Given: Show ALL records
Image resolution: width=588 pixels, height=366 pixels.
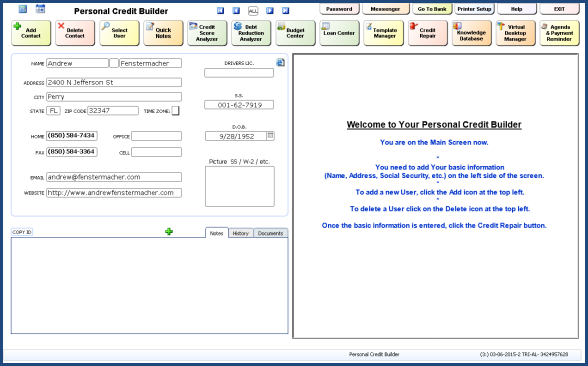Looking at the screenshot, I should pos(253,11).
